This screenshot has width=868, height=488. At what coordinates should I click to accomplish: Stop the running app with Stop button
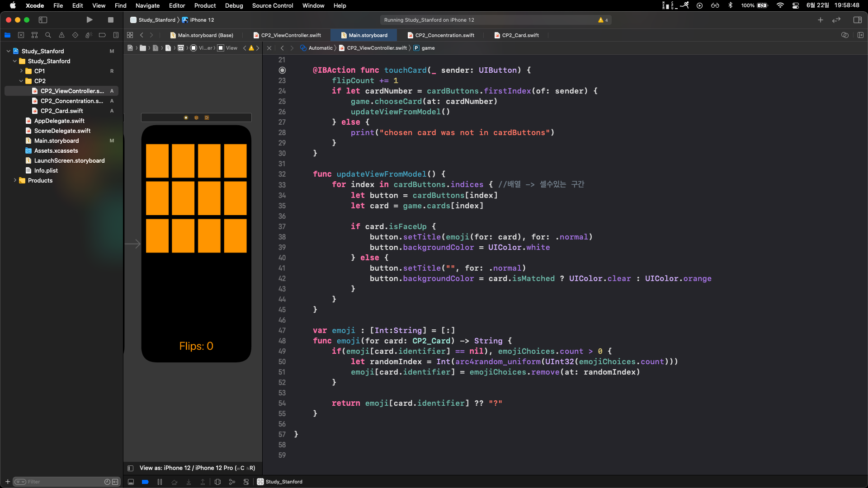pyautogui.click(x=110, y=20)
